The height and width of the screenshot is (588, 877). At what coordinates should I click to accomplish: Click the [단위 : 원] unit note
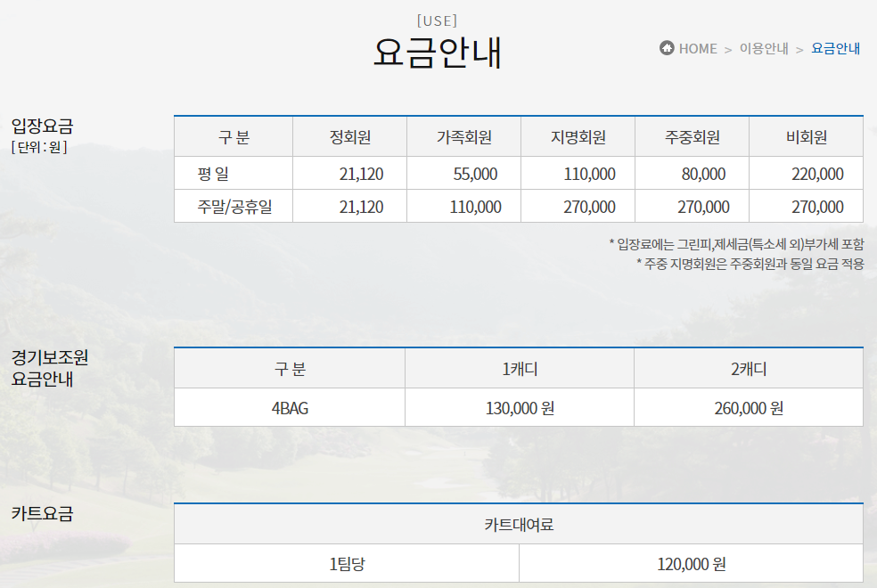click(x=39, y=147)
